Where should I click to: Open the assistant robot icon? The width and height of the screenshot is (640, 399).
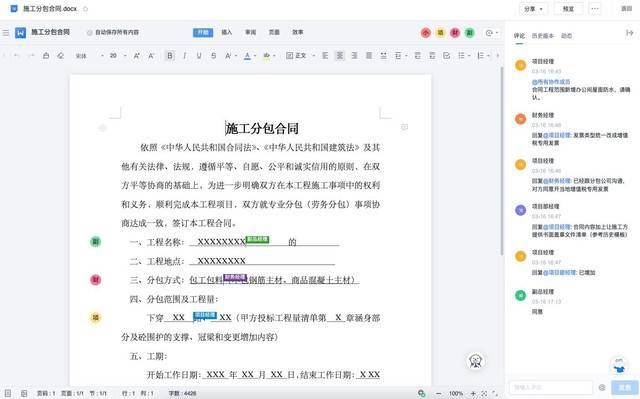[x=476, y=361]
